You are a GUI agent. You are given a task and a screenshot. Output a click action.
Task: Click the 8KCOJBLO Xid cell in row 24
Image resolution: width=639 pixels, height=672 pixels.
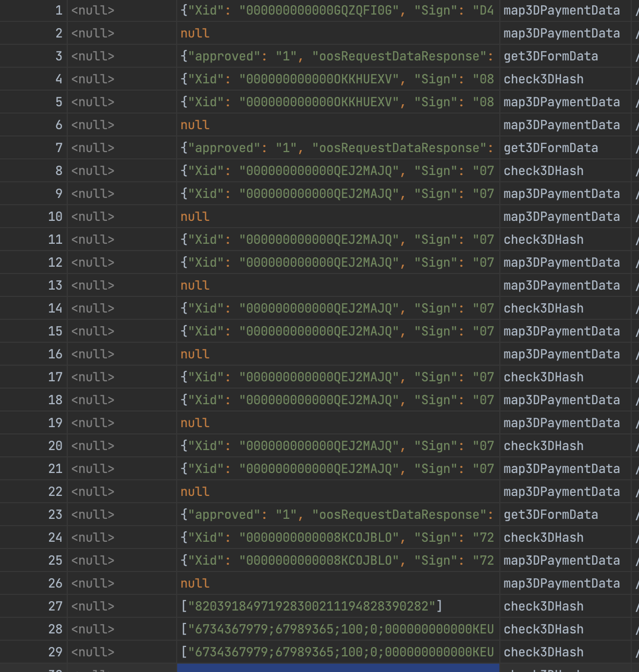coord(337,538)
